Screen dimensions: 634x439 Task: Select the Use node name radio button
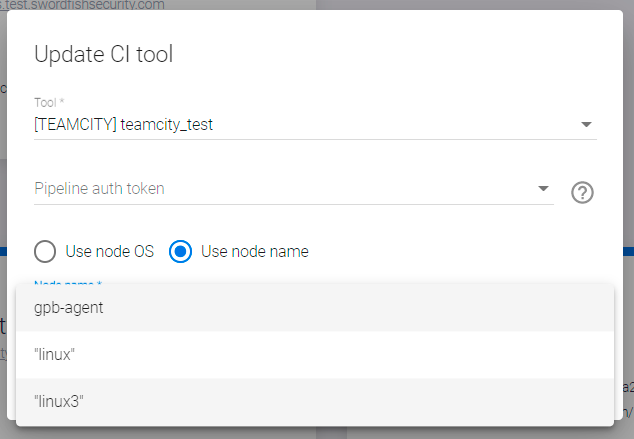point(181,251)
